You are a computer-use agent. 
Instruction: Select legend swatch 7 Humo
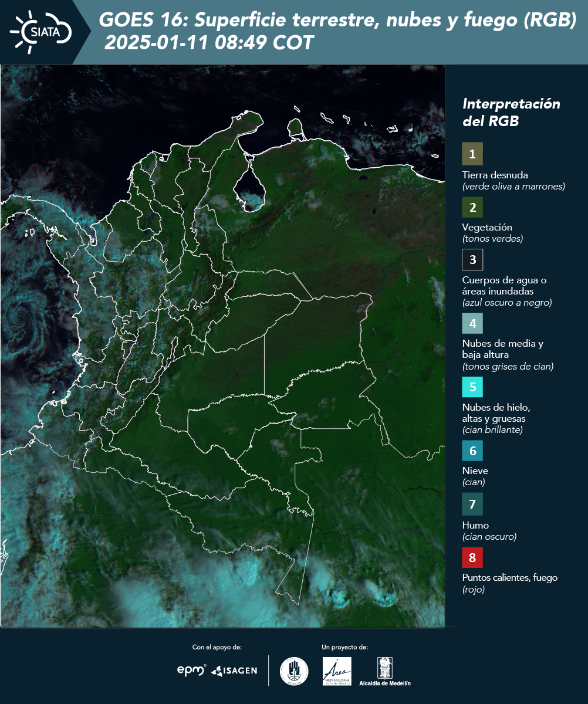tap(472, 504)
